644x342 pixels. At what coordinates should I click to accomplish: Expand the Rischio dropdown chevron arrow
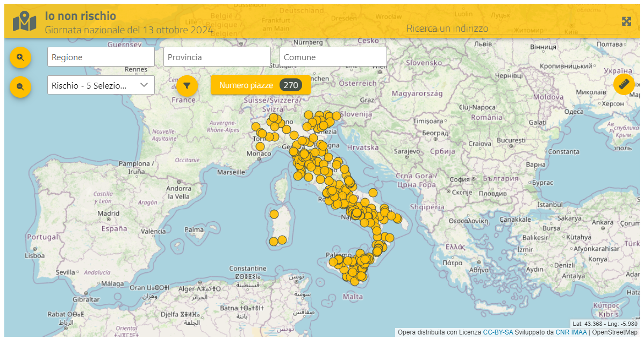[144, 85]
